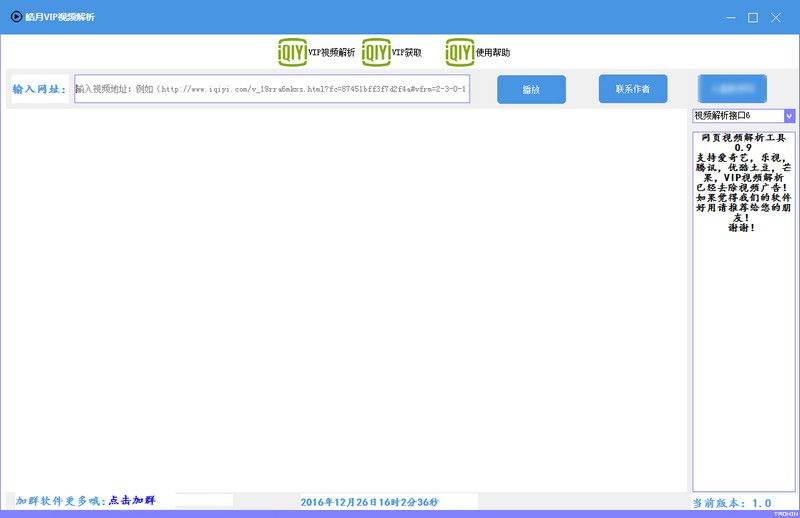Click the iQIYI logo beside VIP获取
Screen dimensions: 800x518
pyautogui.click(x=376, y=52)
